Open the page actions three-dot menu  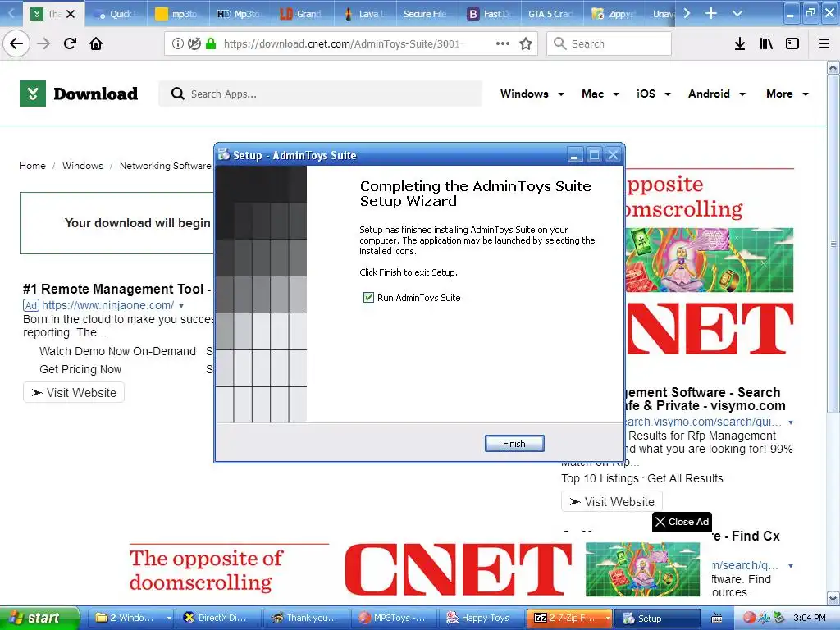(503, 43)
